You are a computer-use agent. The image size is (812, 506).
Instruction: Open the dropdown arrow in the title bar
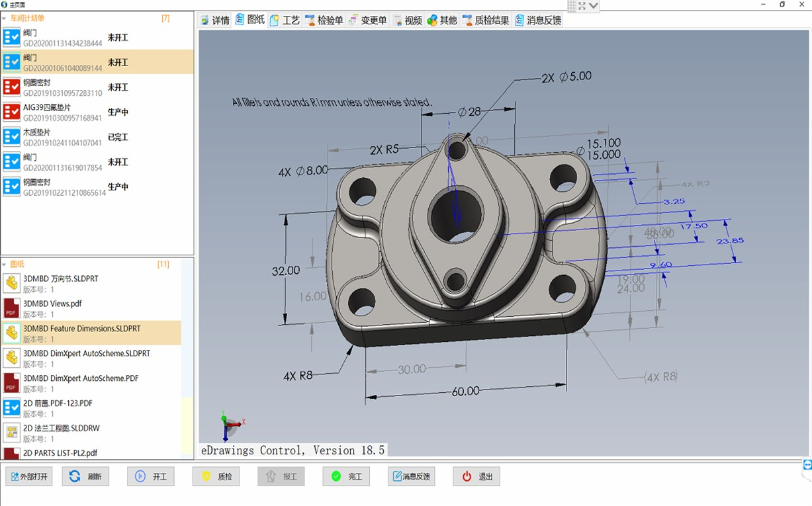[594, 6]
